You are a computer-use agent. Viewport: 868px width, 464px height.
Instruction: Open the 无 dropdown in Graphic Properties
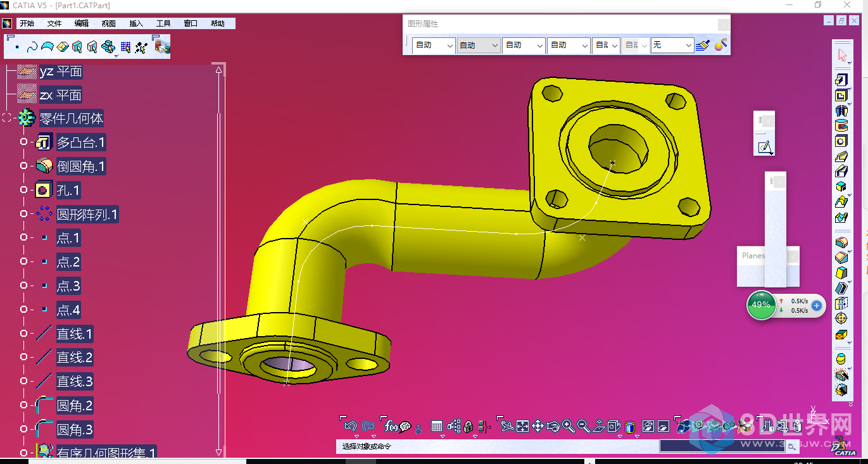tap(672, 45)
